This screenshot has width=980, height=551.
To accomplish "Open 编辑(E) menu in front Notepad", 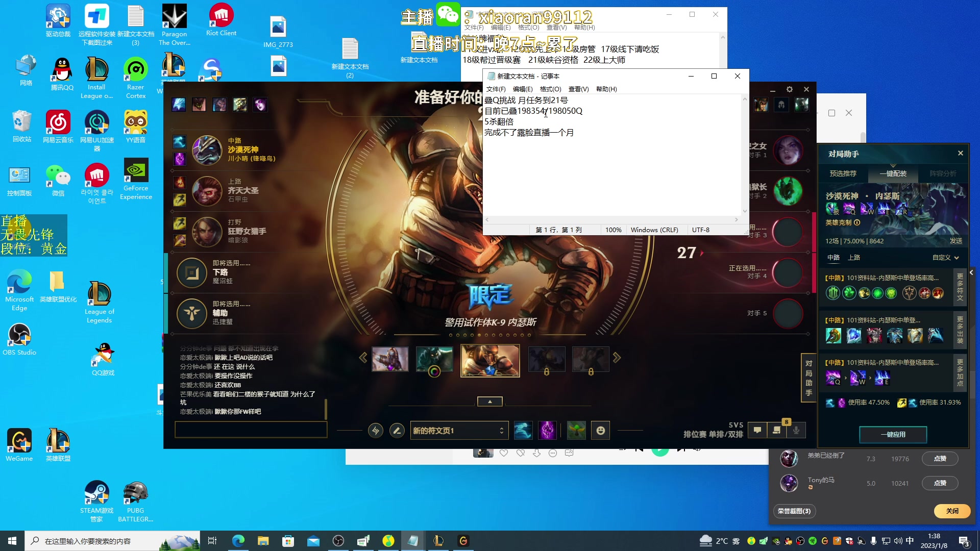I will pyautogui.click(x=523, y=89).
